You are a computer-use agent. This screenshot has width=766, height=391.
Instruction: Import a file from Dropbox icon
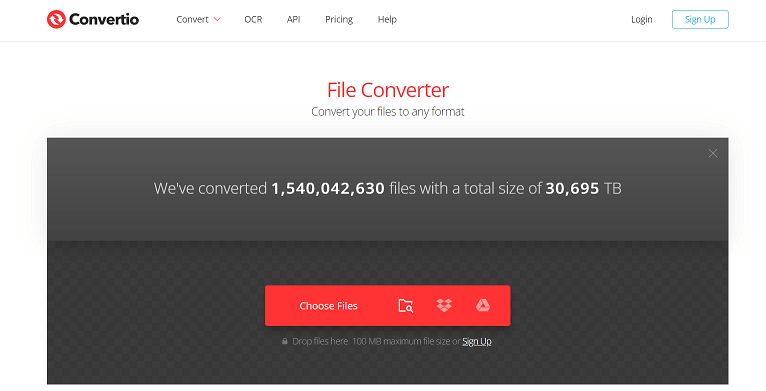(444, 305)
